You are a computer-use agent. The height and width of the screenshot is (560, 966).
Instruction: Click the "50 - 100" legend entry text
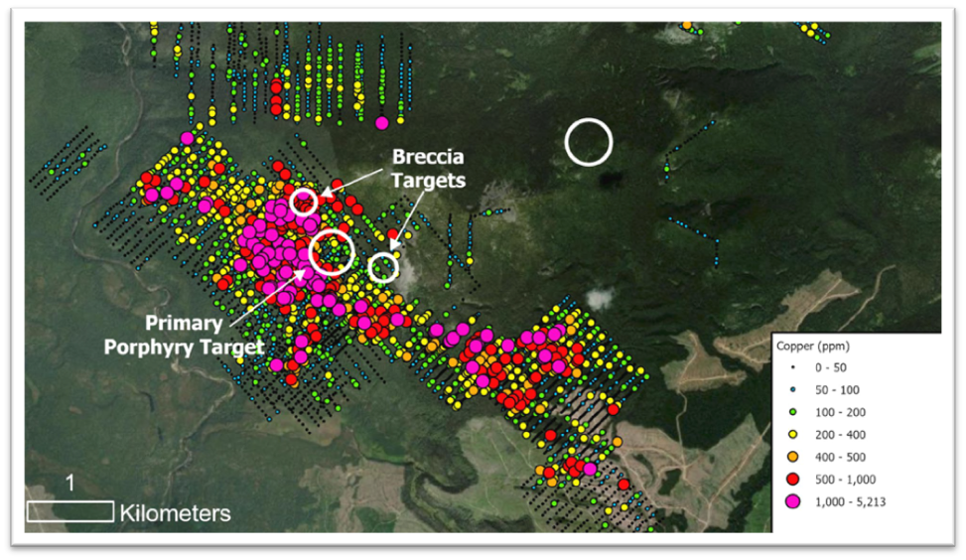pyautogui.click(x=839, y=390)
